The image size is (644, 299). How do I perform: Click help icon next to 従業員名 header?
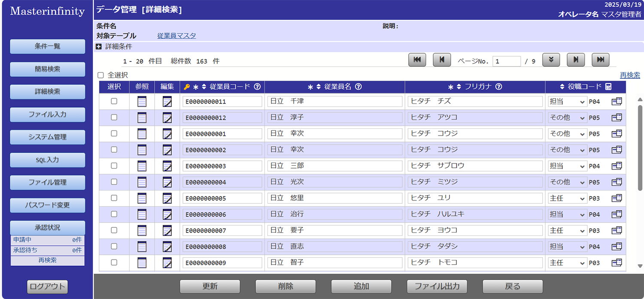click(358, 87)
